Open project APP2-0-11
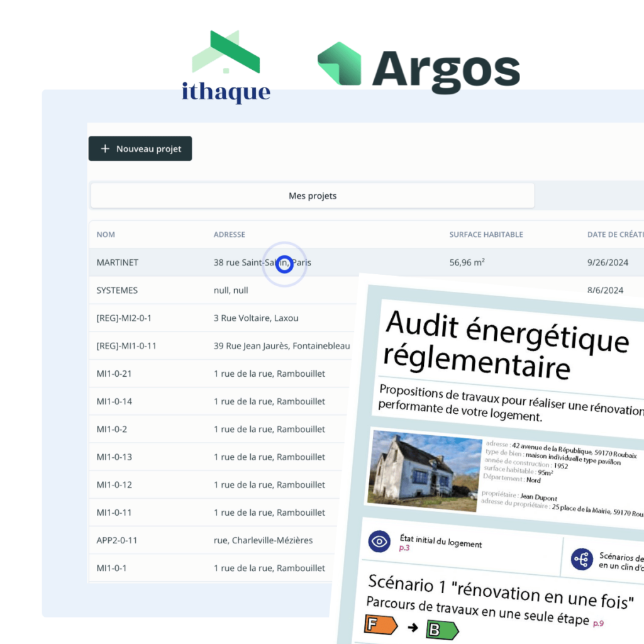This screenshot has height=644, width=644. pos(117,540)
